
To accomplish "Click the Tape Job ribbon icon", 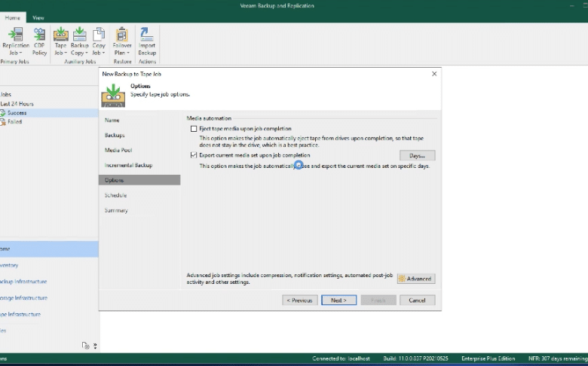I will pos(60,34).
